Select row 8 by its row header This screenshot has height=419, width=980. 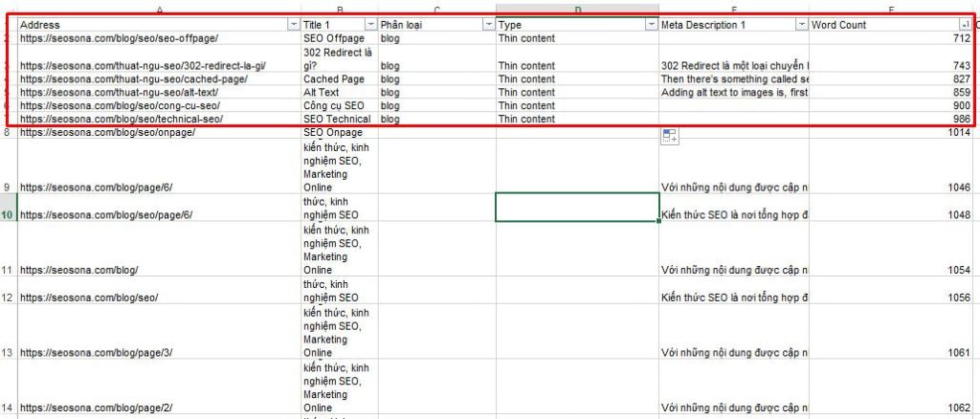(x=8, y=132)
